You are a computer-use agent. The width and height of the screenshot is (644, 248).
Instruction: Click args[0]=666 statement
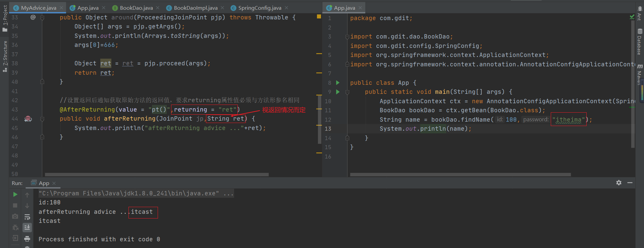(96, 45)
